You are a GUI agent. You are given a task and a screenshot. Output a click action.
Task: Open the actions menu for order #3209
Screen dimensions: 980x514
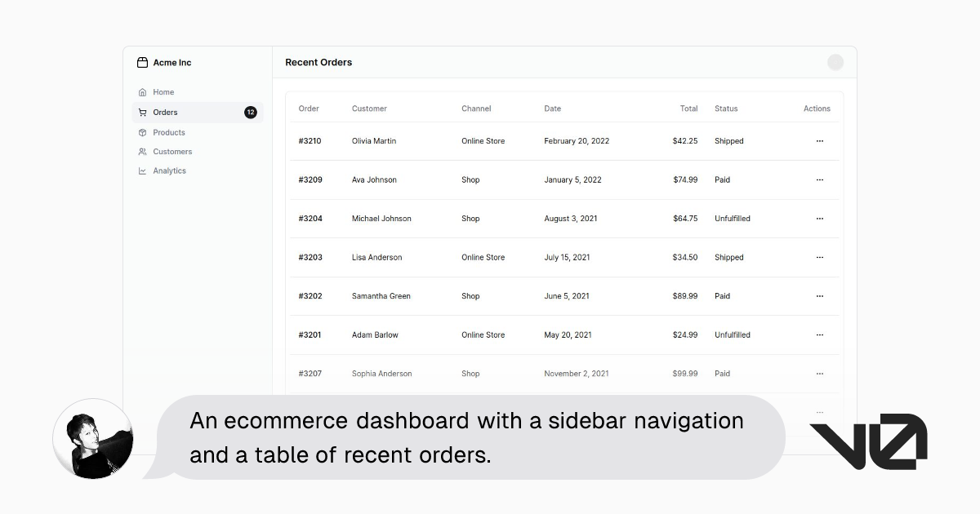tap(819, 179)
